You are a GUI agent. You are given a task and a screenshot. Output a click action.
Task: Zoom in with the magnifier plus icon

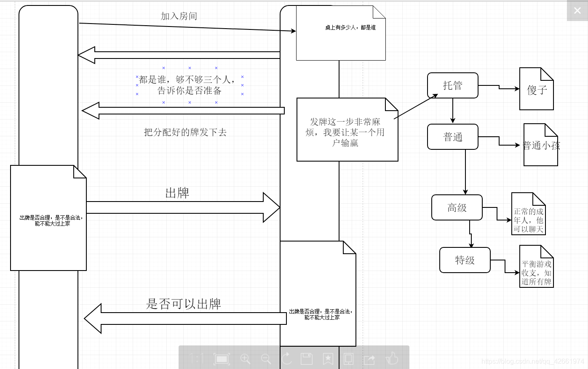245,358
